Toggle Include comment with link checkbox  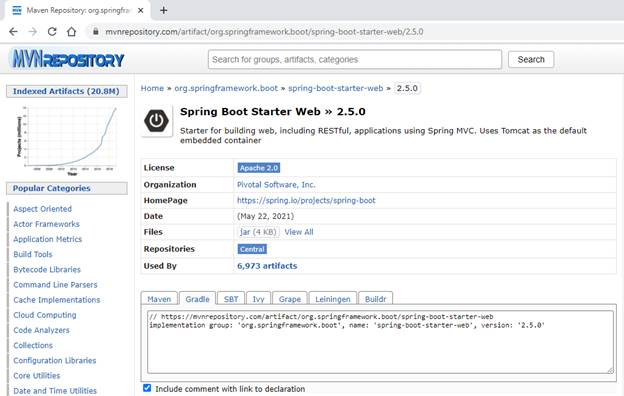pyautogui.click(x=147, y=388)
